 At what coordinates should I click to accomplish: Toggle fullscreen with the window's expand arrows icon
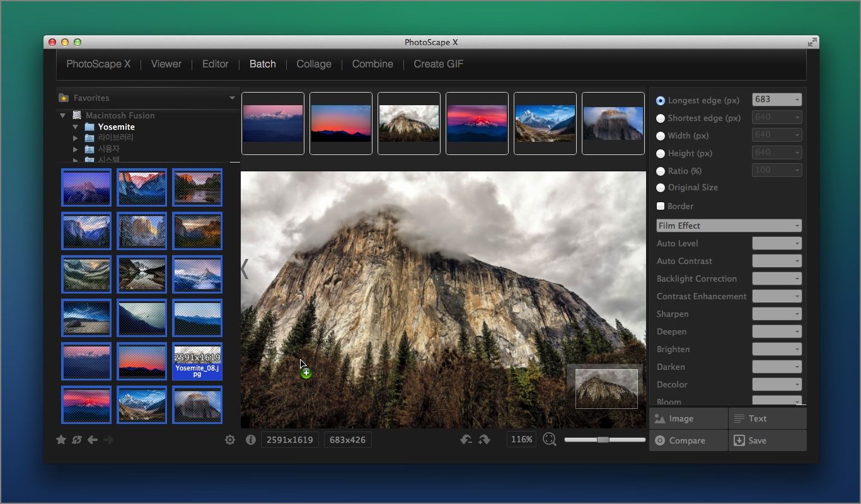pos(812,42)
